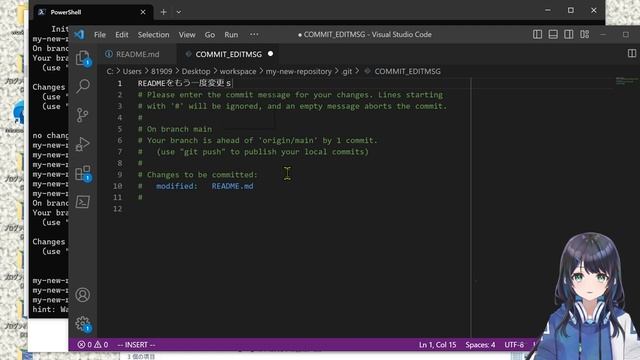Image resolution: width=640 pixels, height=360 pixels.
Task: Change indentation via Spaces: 4
Action: pos(480,345)
